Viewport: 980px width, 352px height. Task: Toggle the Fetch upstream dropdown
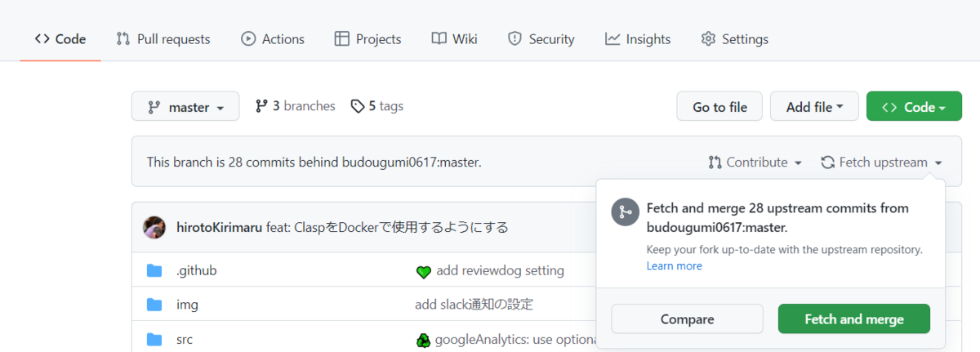point(881,163)
